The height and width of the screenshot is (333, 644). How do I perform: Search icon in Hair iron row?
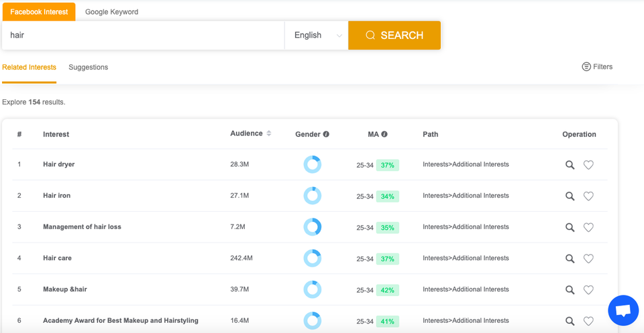pyautogui.click(x=570, y=196)
